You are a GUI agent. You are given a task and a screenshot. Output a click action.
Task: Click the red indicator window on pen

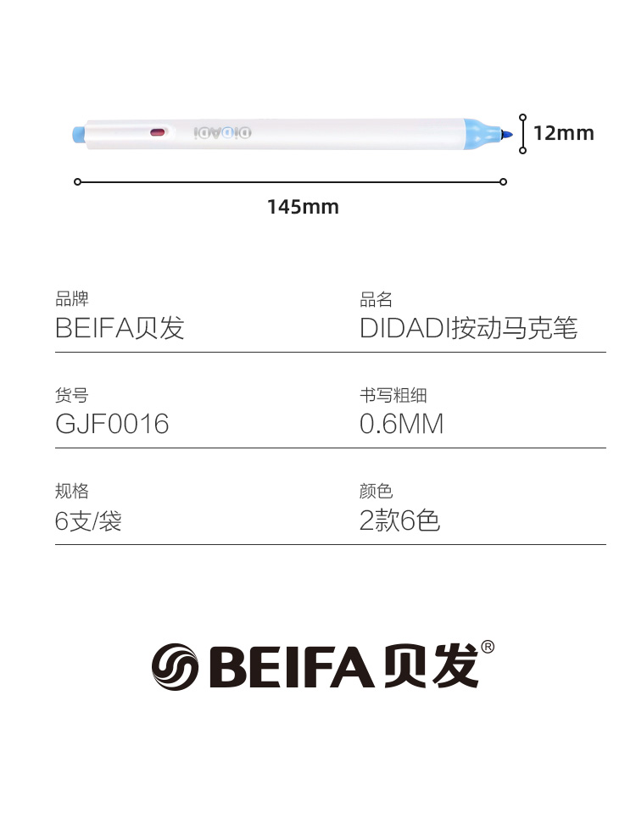click(157, 132)
